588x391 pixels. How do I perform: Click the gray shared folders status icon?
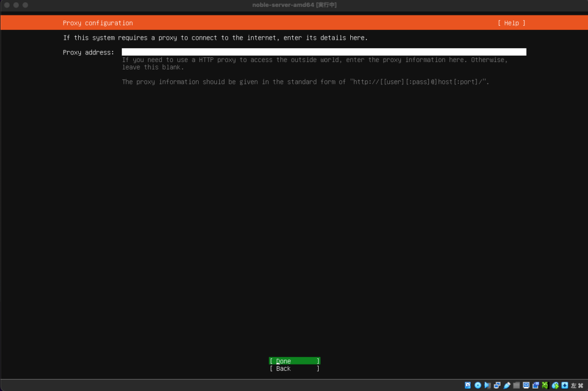coord(516,385)
